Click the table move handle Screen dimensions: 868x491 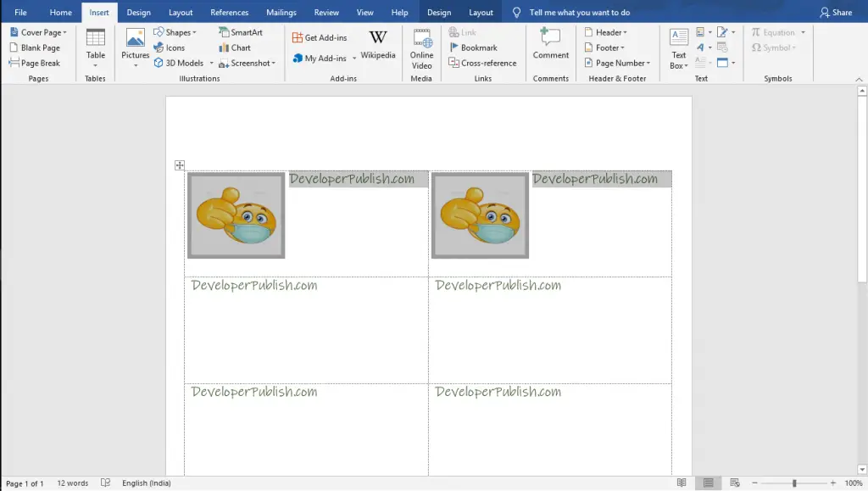click(x=180, y=165)
